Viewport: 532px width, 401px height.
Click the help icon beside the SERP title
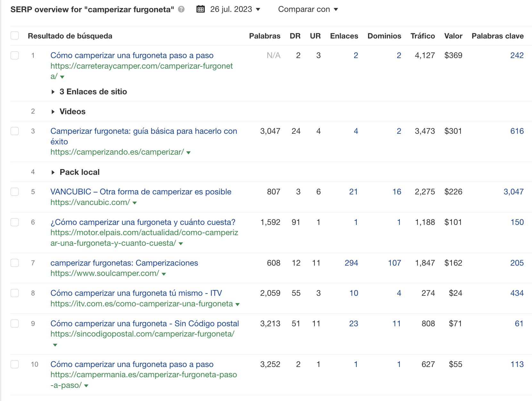coord(181,9)
